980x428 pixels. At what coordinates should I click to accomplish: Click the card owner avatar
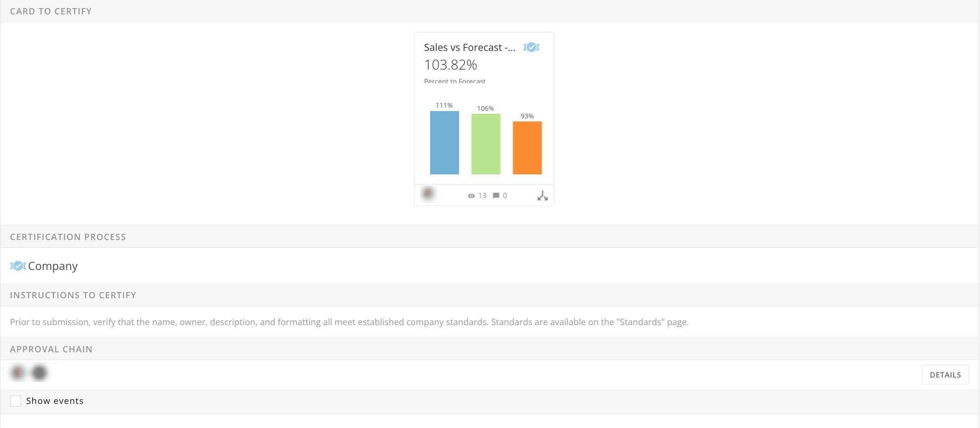[428, 193]
